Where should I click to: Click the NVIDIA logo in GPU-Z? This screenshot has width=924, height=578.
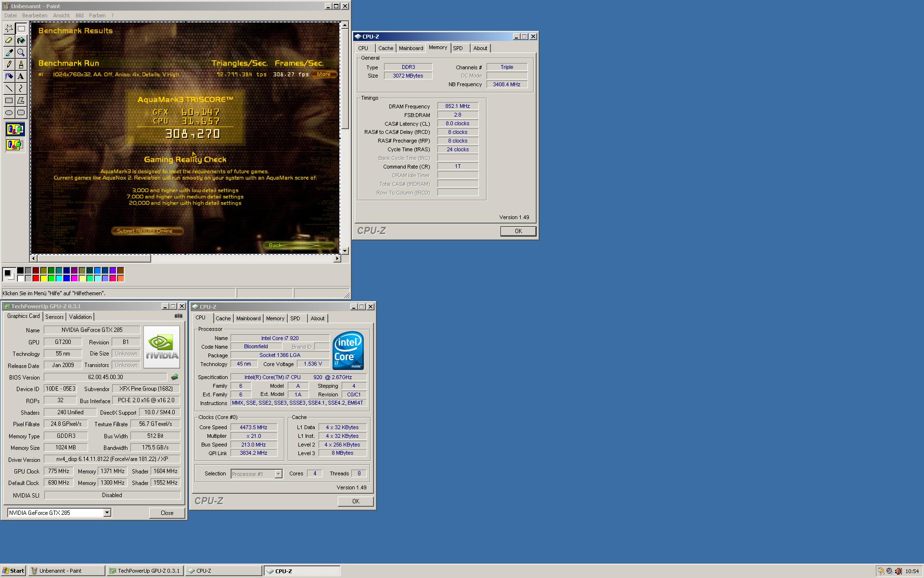coord(162,347)
